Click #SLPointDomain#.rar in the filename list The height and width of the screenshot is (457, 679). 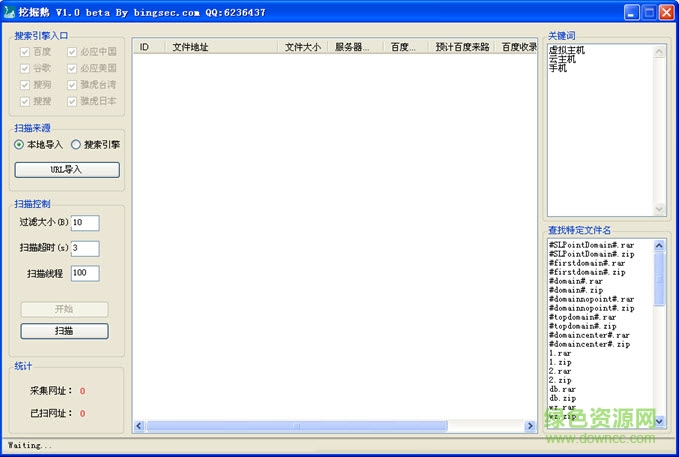click(592, 245)
